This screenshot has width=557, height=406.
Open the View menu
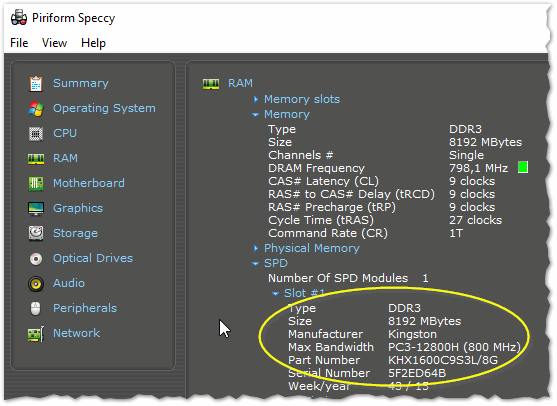(x=54, y=43)
